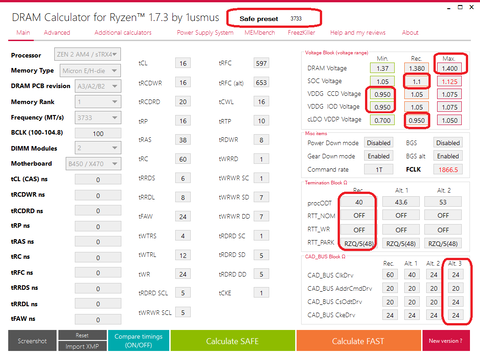480x361 pixels.
Task: Click the DRAM Voltage Max value 1.400
Action: [x=449, y=68]
